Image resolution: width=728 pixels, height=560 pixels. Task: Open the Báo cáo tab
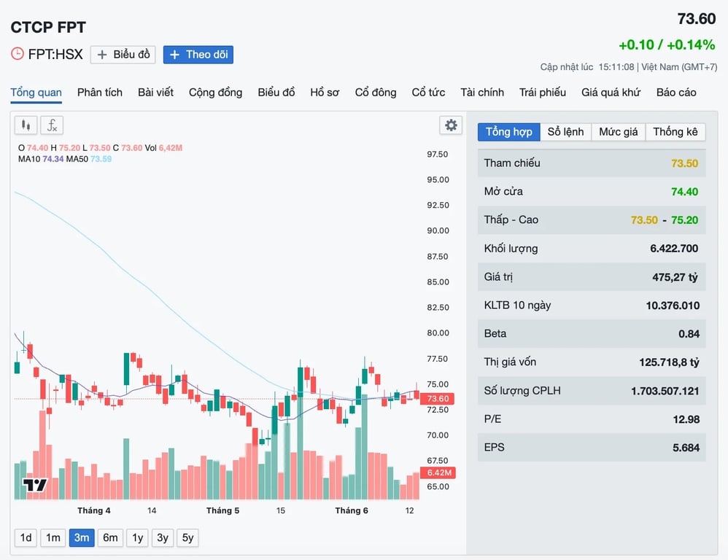(676, 93)
